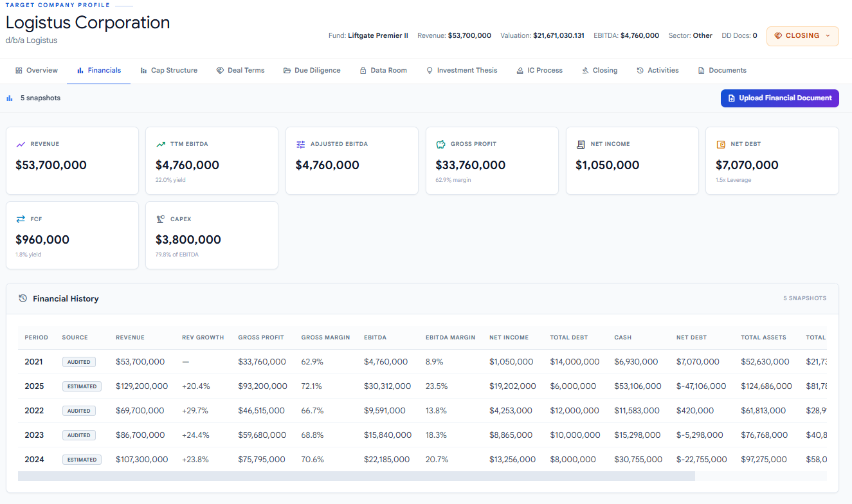Click the CAPEX card value $3,800,000
The image size is (852, 504).
click(188, 240)
